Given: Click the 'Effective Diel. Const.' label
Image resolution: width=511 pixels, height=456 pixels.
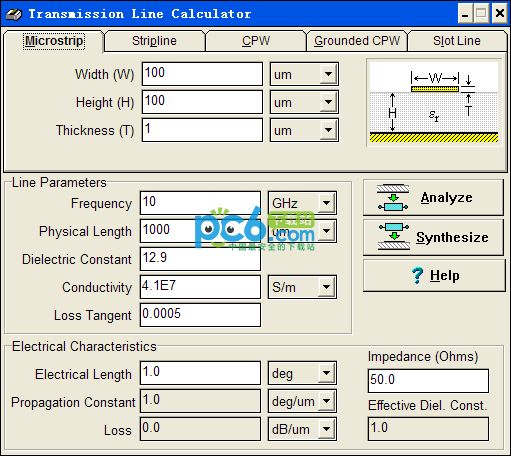Looking at the screenshot, I should 428,406.
